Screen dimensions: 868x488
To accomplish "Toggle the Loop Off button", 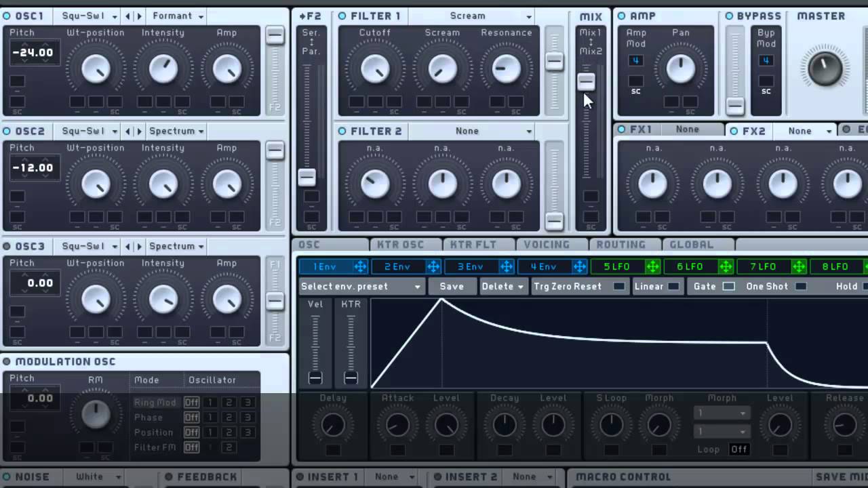I will pos(739,449).
